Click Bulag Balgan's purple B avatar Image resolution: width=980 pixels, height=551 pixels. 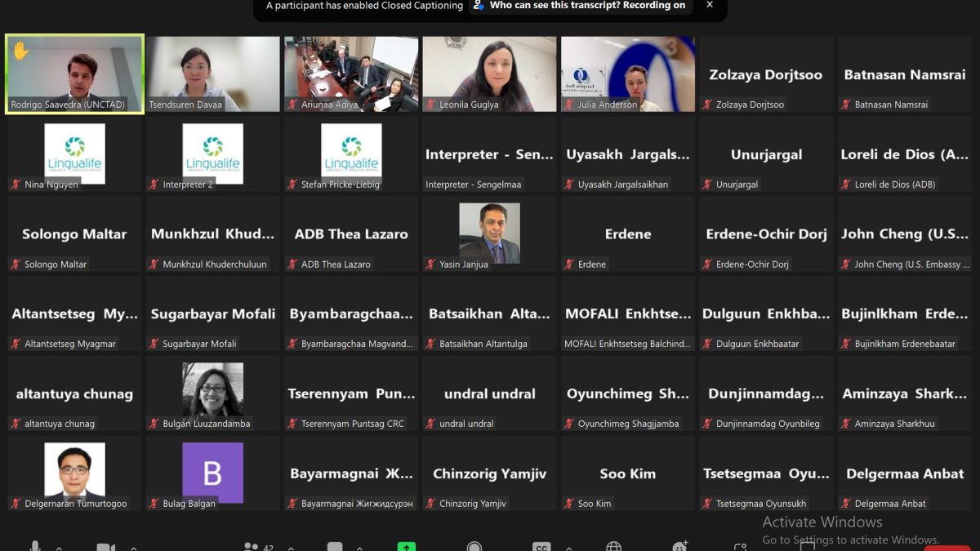click(x=212, y=472)
